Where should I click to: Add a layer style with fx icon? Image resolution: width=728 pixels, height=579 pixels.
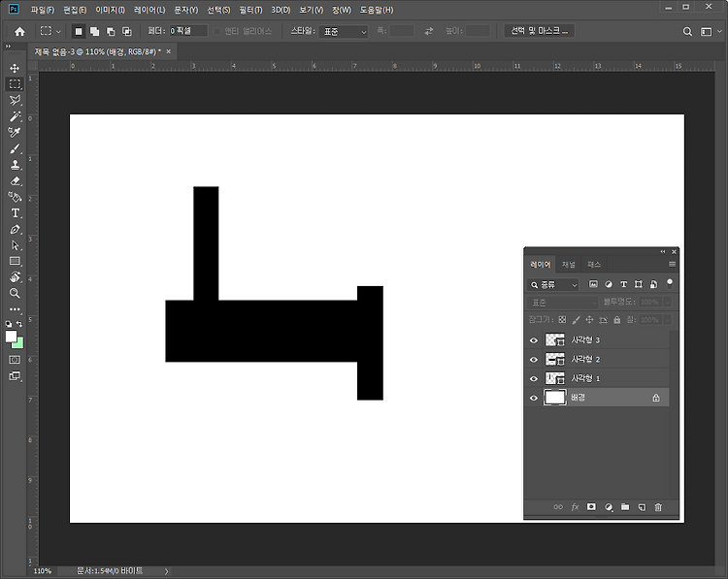(x=575, y=507)
